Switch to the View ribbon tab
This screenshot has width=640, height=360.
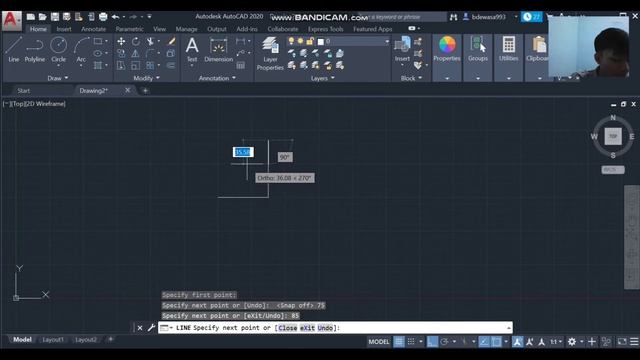(x=160, y=29)
